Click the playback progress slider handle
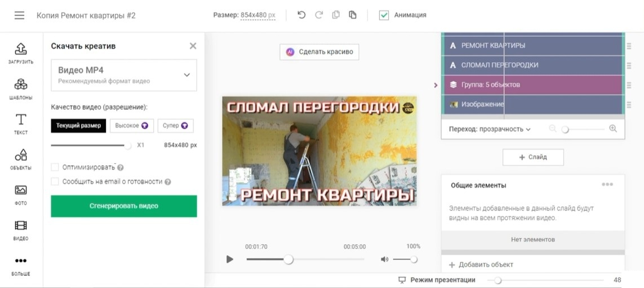Screen dimensions: 644x288 pyautogui.click(x=288, y=259)
